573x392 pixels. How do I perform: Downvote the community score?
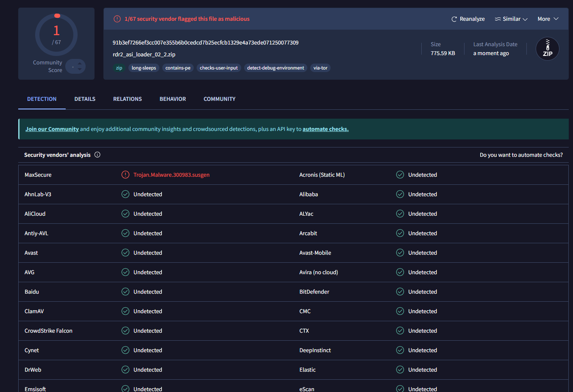(x=80, y=69)
